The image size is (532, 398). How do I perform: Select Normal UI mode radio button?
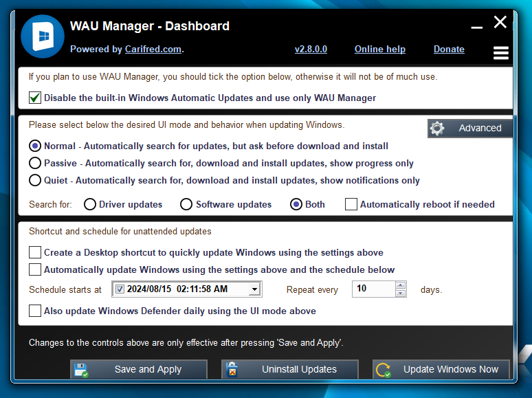click(35, 146)
